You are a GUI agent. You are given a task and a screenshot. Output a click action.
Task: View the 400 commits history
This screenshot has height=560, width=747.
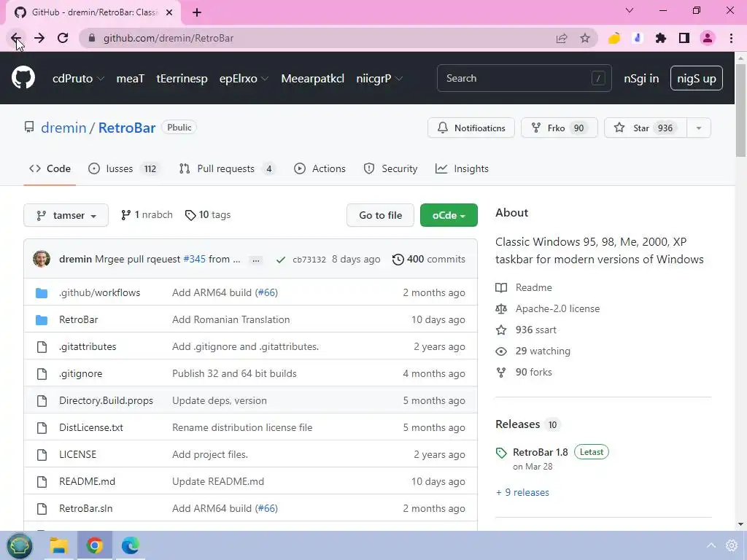429,259
